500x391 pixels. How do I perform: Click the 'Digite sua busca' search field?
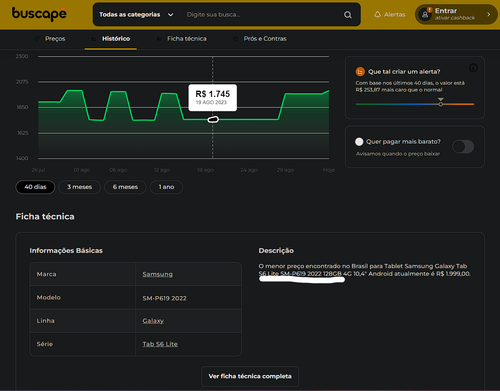(x=262, y=15)
